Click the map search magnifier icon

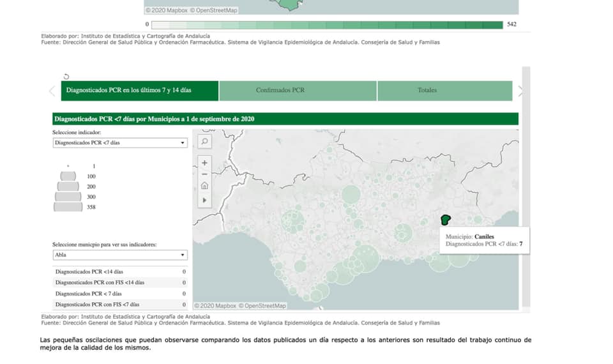tap(204, 141)
